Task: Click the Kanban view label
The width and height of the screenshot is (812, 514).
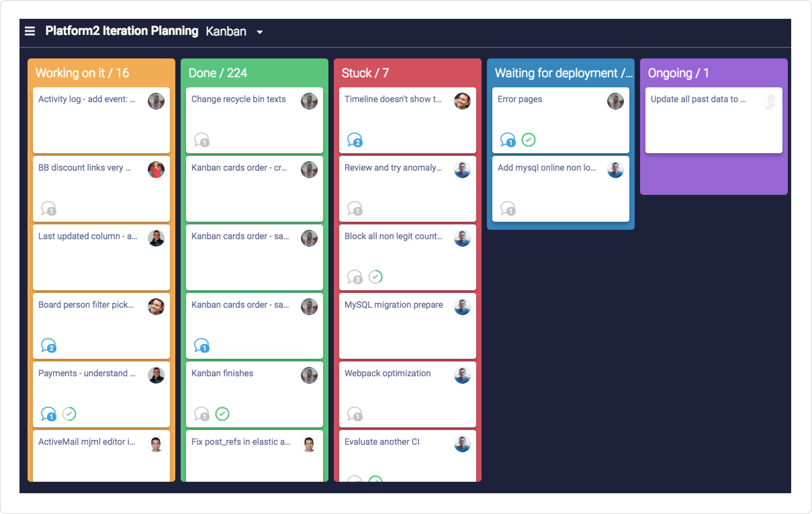Action: pyautogui.click(x=226, y=31)
